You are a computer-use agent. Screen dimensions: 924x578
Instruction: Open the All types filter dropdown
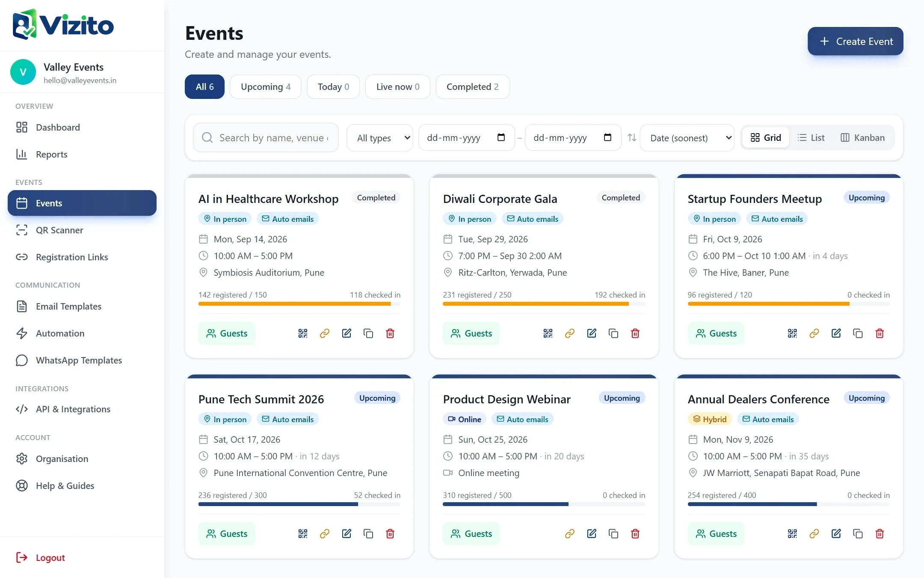380,138
